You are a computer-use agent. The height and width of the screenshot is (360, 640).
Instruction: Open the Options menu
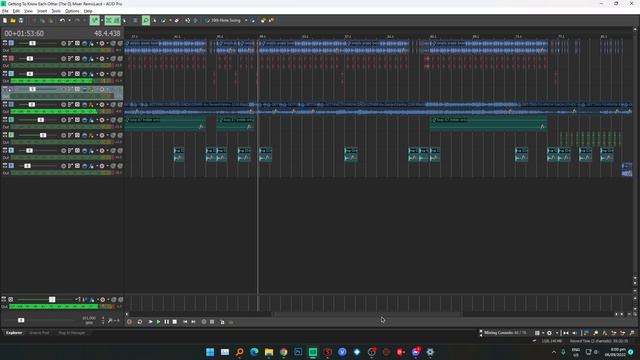pos(72,11)
